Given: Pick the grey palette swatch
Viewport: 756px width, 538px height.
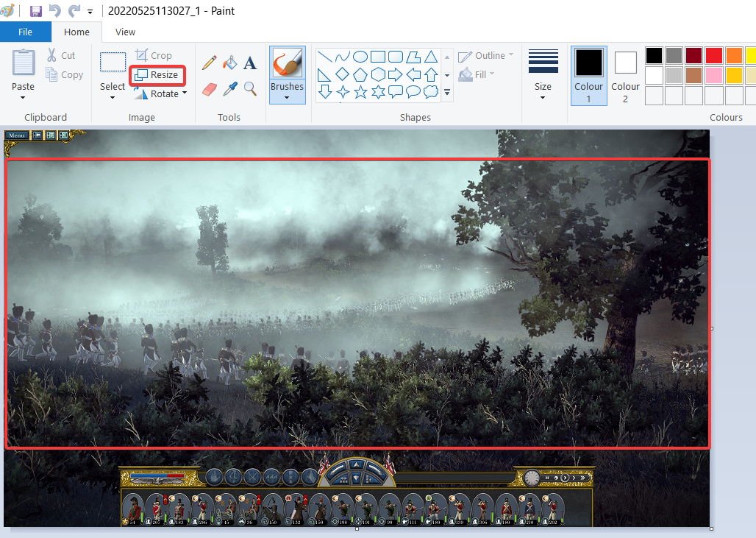Looking at the screenshot, I should coord(674,55).
